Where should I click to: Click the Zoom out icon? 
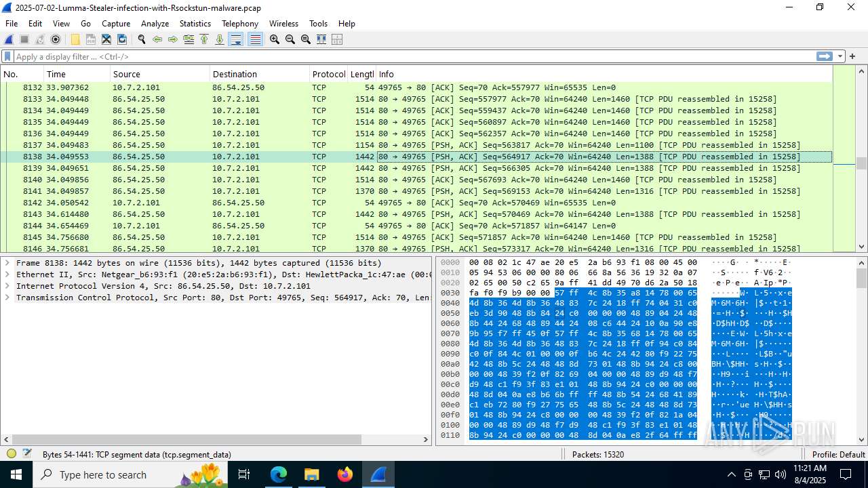[x=290, y=39]
